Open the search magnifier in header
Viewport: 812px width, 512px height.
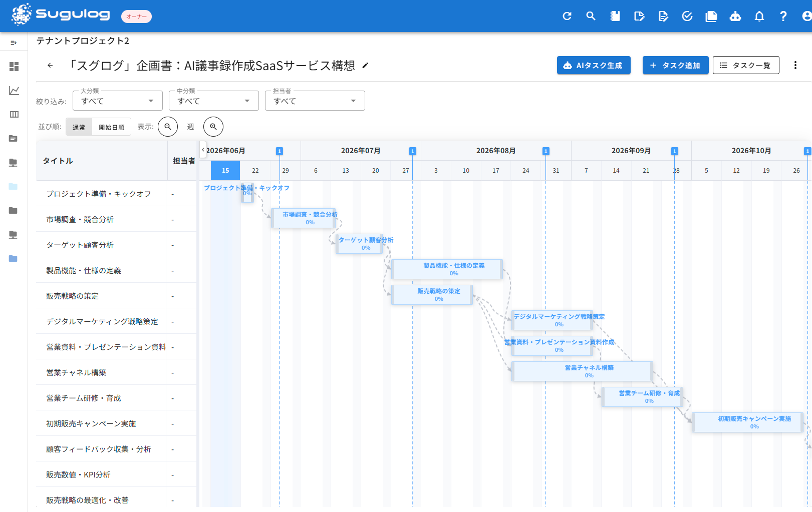pos(591,16)
